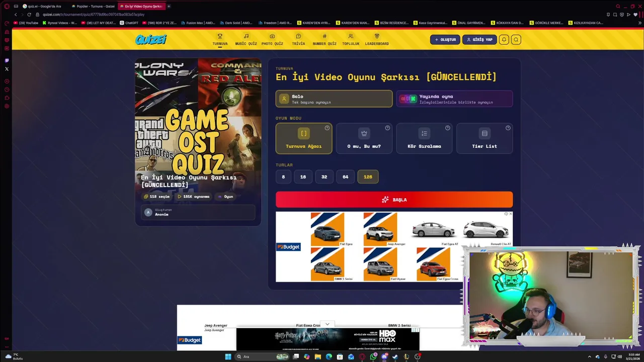Open the Turnuva trophy section
Screen dimensions: 644x362
[220, 39]
